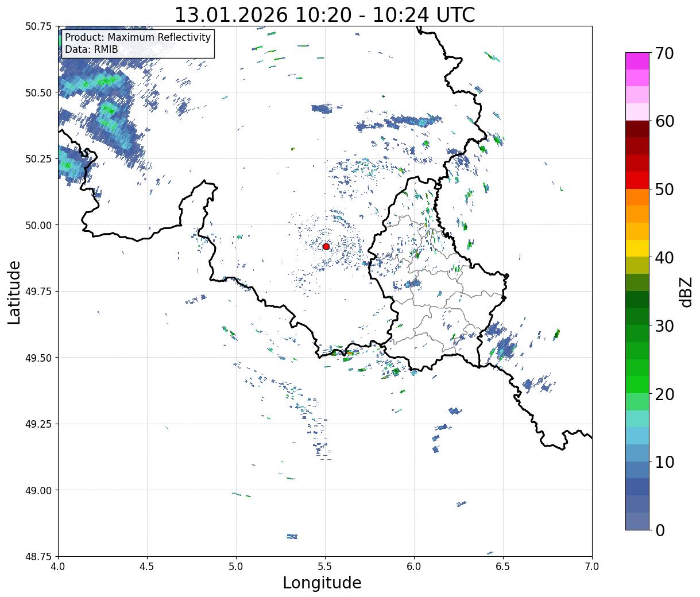Click the "dBZ" colorbar label
This screenshot has height=597, width=700.
click(686, 292)
